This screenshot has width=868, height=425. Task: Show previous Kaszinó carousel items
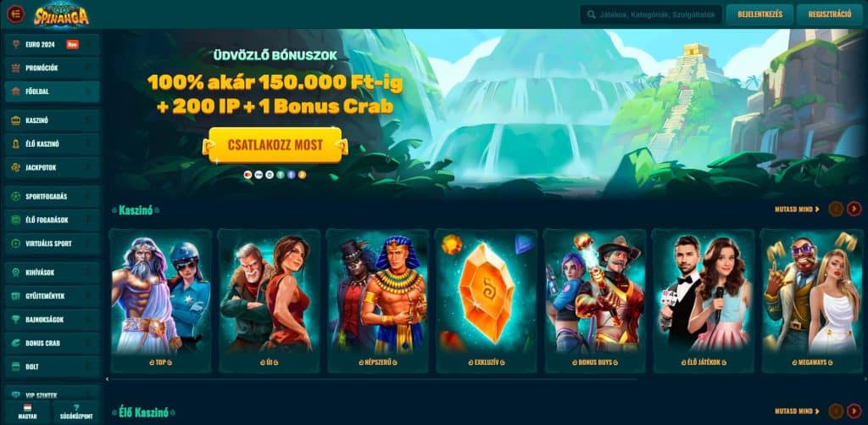pyautogui.click(x=836, y=209)
